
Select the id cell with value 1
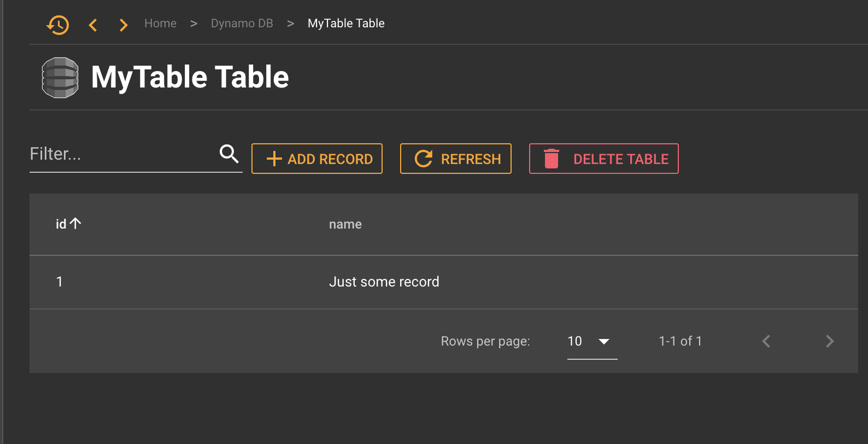tap(60, 282)
